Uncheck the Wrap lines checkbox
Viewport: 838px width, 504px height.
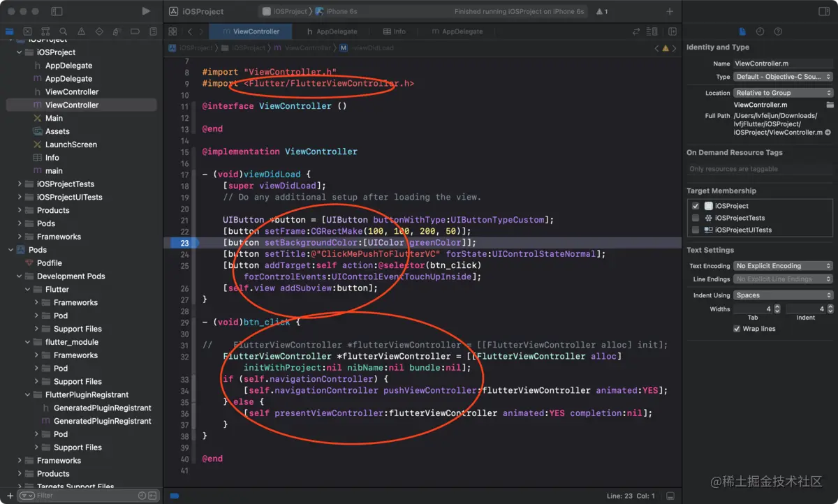[737, 329]
